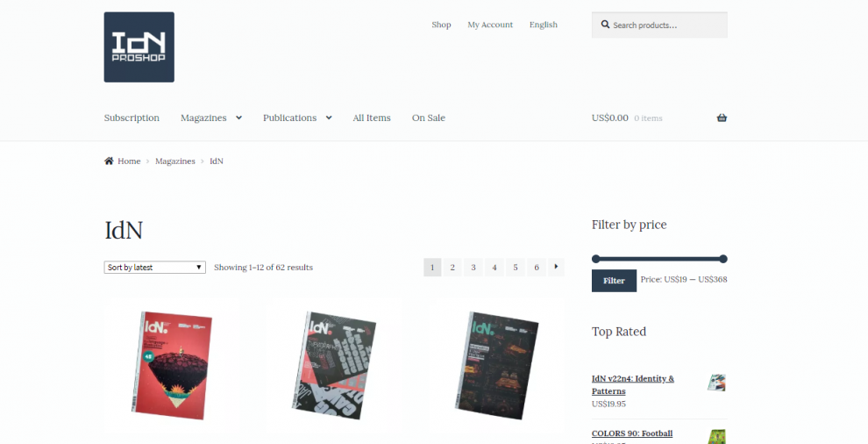Open All Items in navigation
Image resolution: width=868 pixels, height=444 pixels.
372,118
